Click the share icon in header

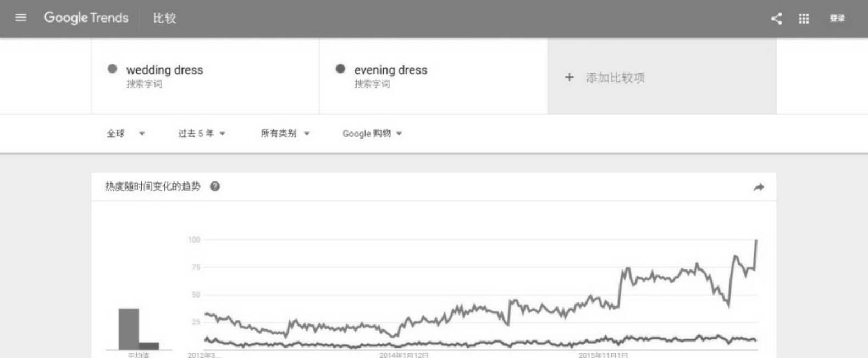(x=776, y=19)
